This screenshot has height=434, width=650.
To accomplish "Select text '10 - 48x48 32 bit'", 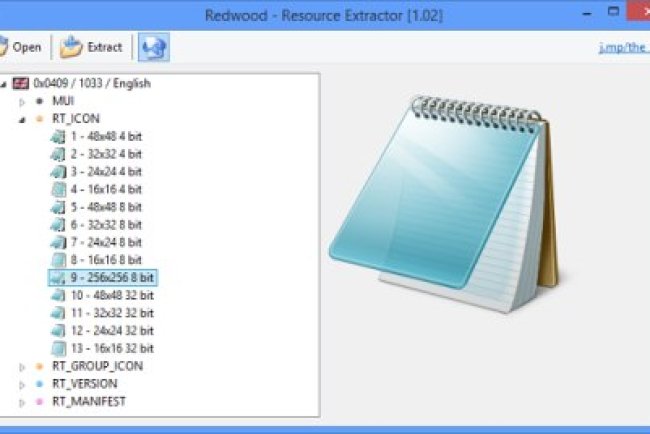I will (x=112, y=295).
